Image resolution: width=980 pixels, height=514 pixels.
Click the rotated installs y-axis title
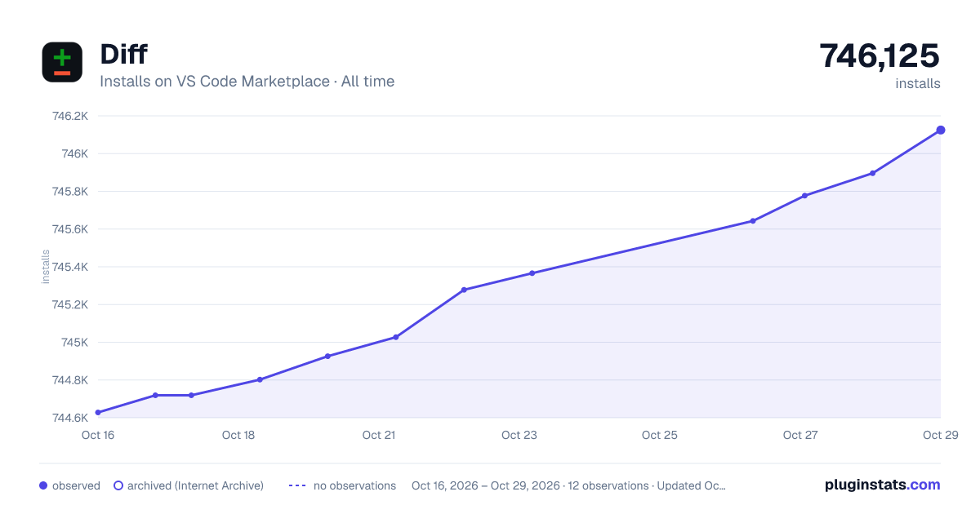[46, 267]
